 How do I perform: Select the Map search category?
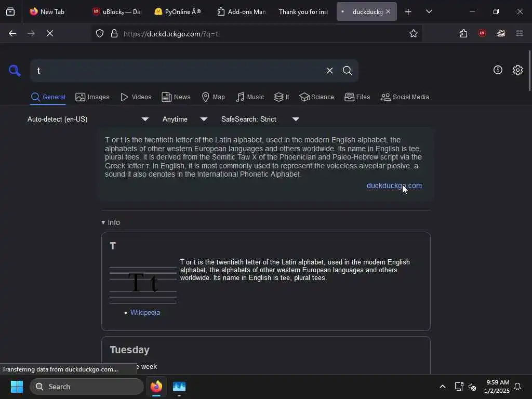(x=213, y=97)
